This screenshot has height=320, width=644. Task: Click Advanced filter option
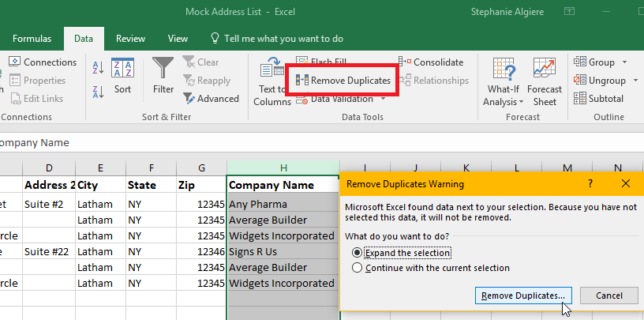click(211, 99)
